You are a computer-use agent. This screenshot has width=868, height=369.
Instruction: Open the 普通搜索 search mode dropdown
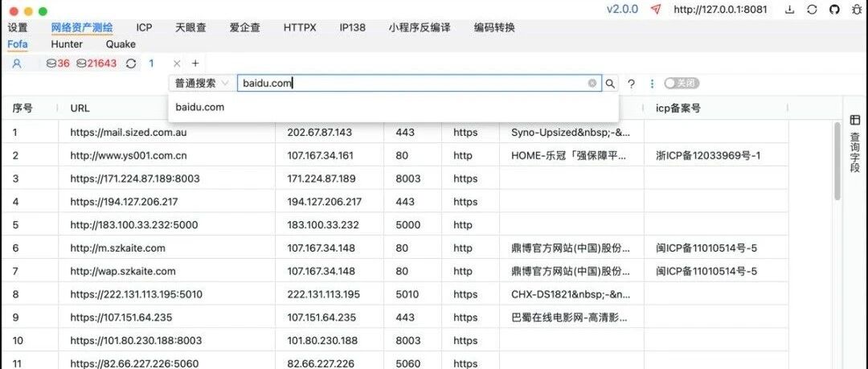point(202,83)
